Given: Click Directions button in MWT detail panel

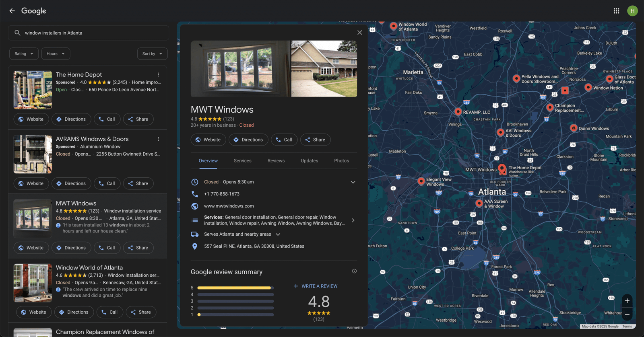Looking at the screenshot, I should (x=248, y=140).
